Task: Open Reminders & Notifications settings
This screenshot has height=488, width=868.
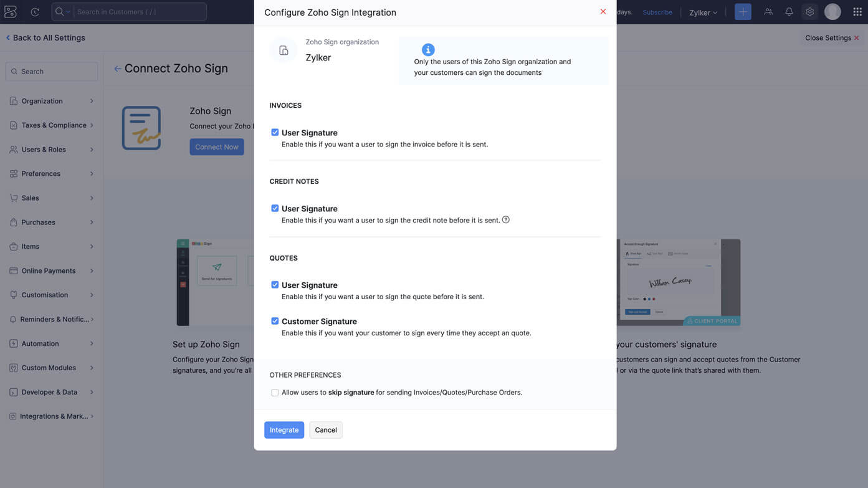Action: click(x=52, y=319)
